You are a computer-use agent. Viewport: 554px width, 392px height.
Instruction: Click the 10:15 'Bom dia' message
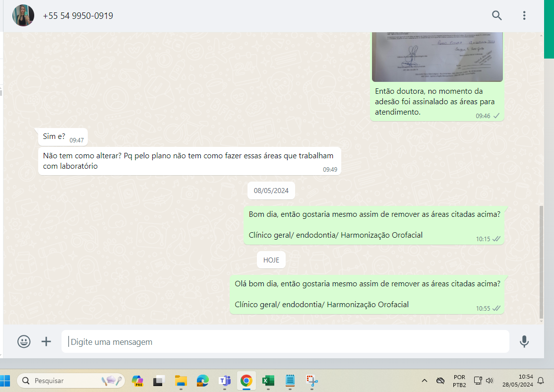click(x=374, y=225)
